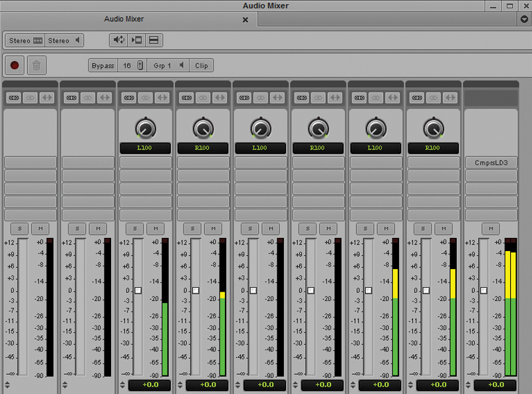Click the seventh strip's volume fader handle

click(x=368, y=290)
